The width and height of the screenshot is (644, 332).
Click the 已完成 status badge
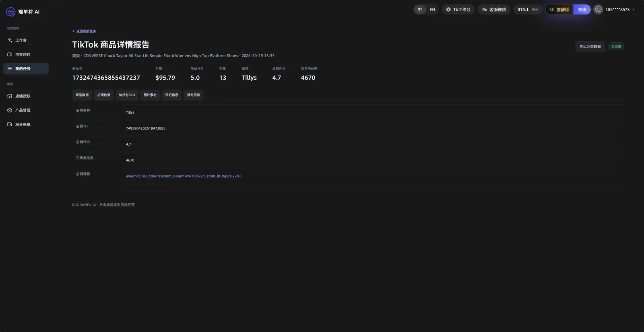pos(616,46)
